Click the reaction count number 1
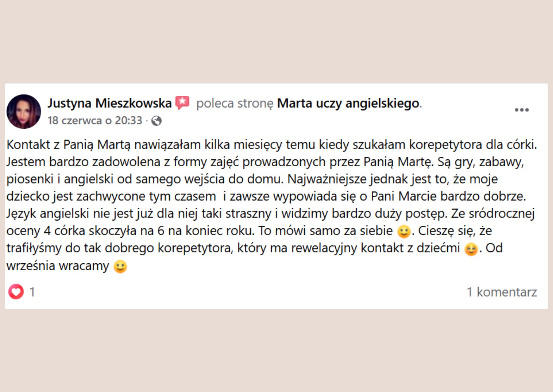553x392 pixels. pos(32,292)
